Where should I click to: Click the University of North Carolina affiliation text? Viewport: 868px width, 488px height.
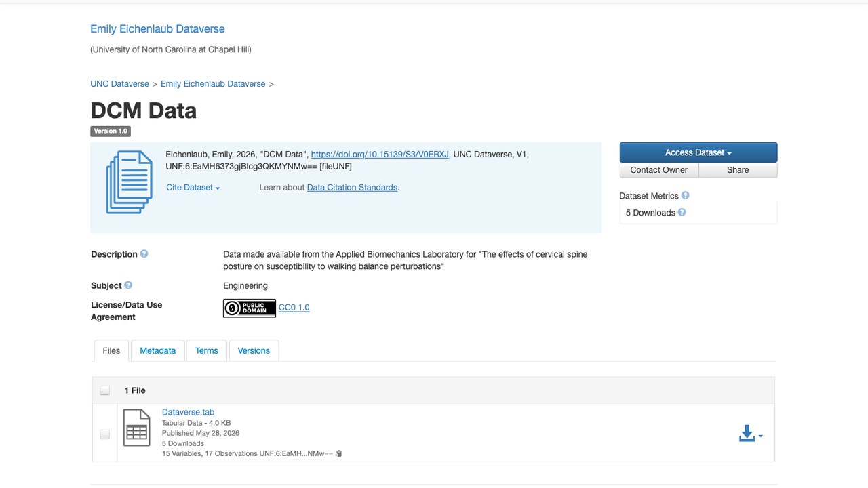point(171,49)
